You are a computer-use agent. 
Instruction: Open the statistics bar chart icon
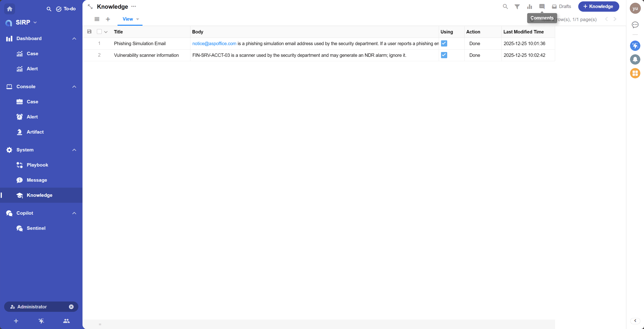tap(529, 6)
